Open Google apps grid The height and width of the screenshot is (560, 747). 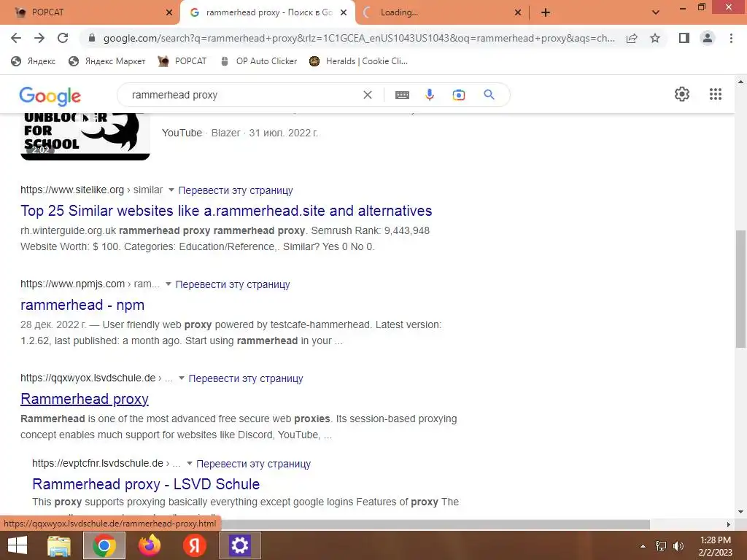click(x=715, y=94)
